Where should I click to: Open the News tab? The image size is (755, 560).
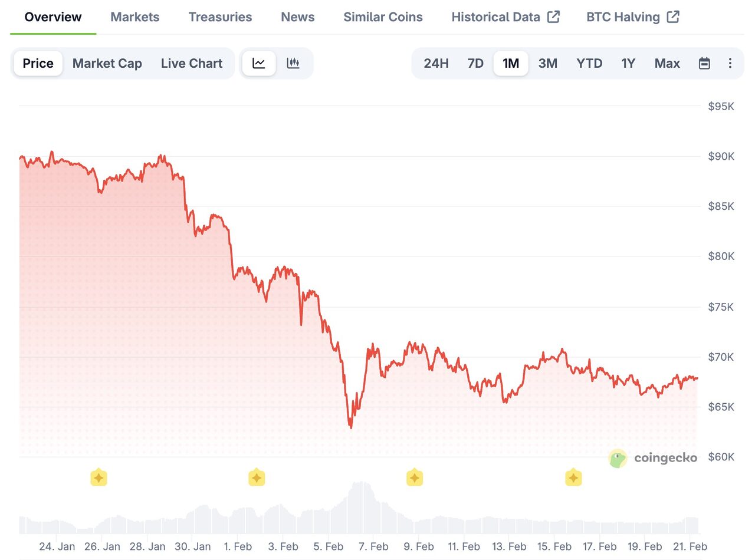point(297,17)
